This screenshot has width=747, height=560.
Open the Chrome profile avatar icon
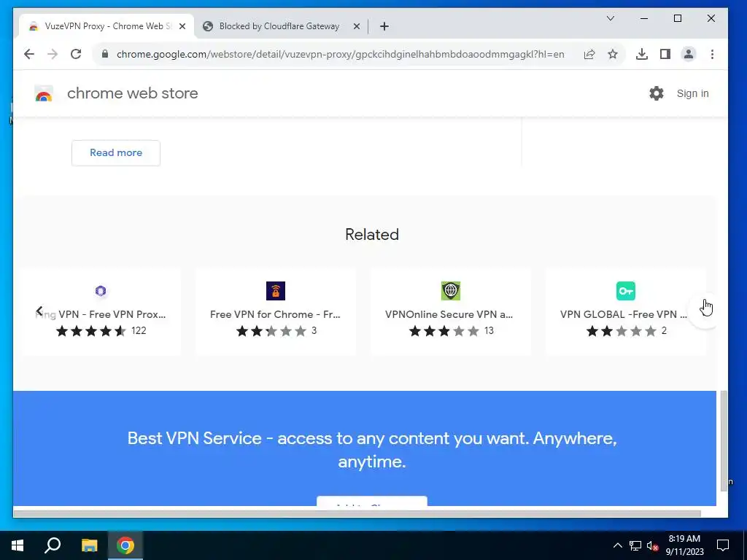pyautogui.click(x=689, y=54)
